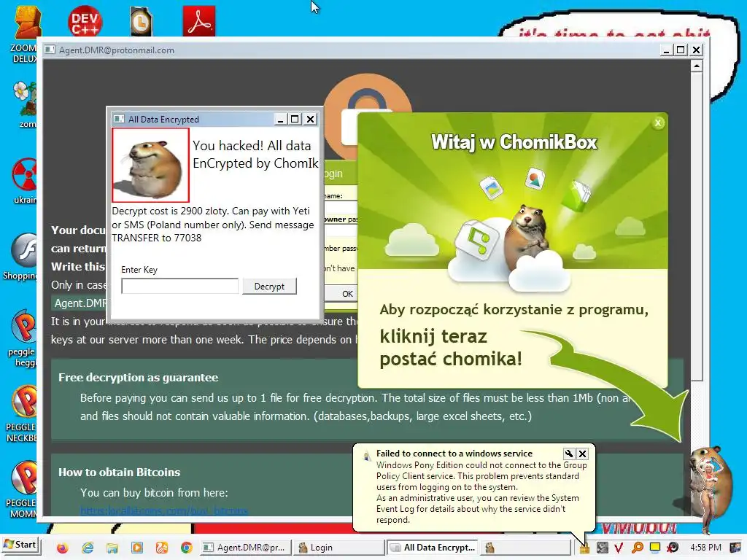Click the taskbar clock showing 4:58 PM
This screenshot has height=560, width=747.
(x=705, y=548)
